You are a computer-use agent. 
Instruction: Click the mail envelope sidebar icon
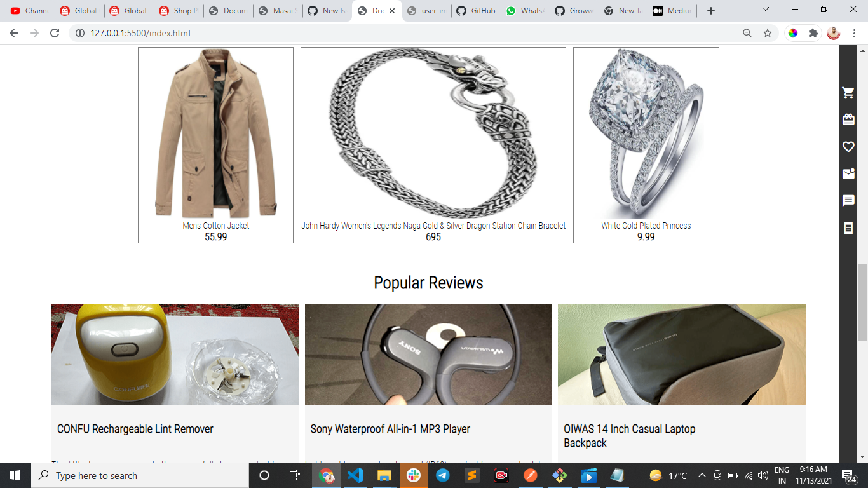click(x=848, y=173)
